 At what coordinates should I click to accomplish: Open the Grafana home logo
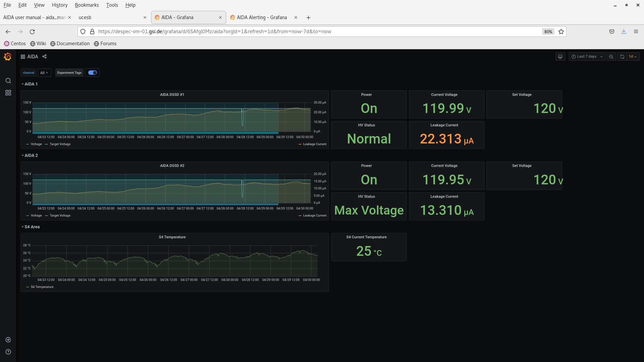point(8,57)
